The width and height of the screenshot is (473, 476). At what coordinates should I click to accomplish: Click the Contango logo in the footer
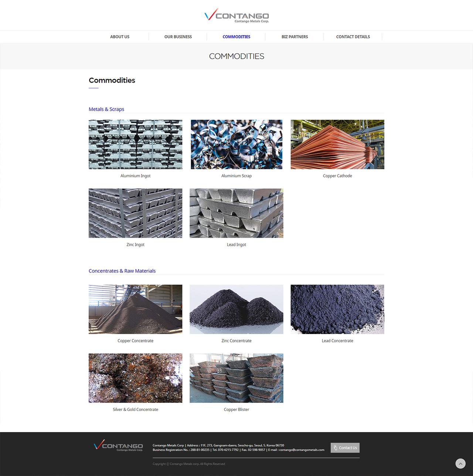[118, 446]
